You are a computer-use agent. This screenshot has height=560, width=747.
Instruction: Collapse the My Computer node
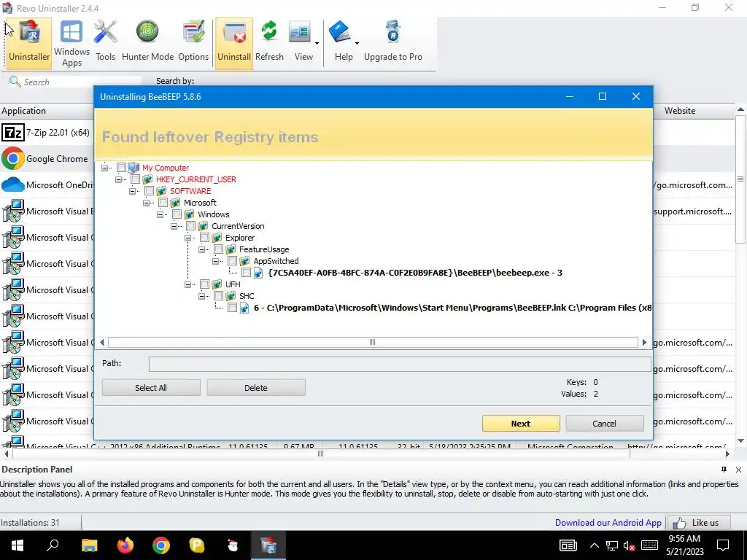(x=105, y=168)
